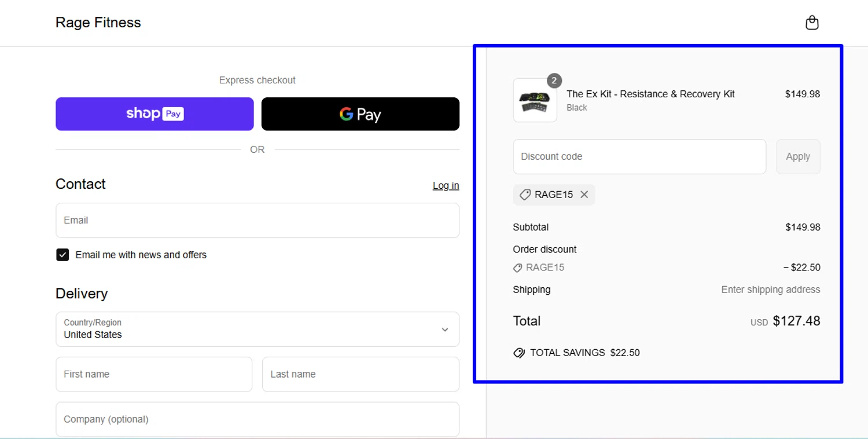Screen dimensions: 868x439
Task: Click the Rage Fitness store title
Action: pos(98,23)
